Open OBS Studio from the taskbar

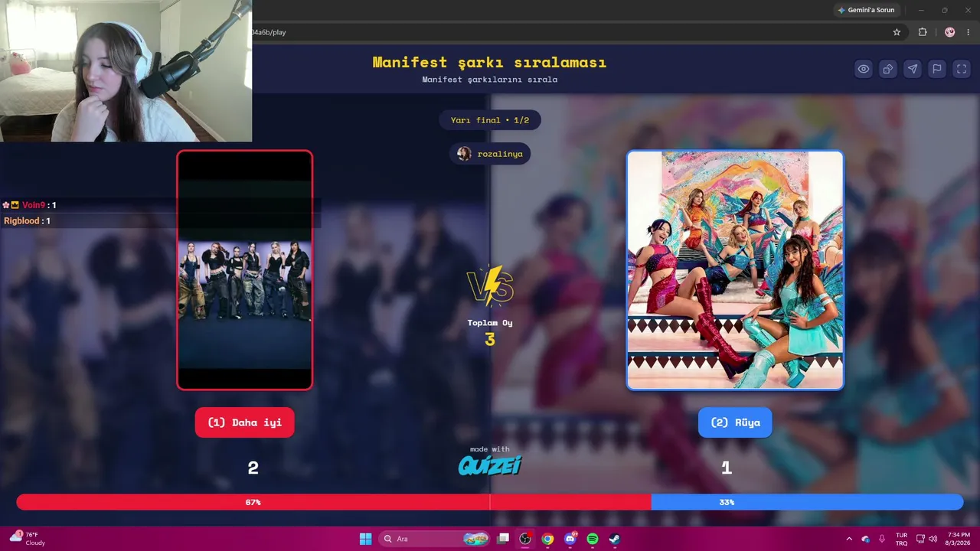point(525,539)
